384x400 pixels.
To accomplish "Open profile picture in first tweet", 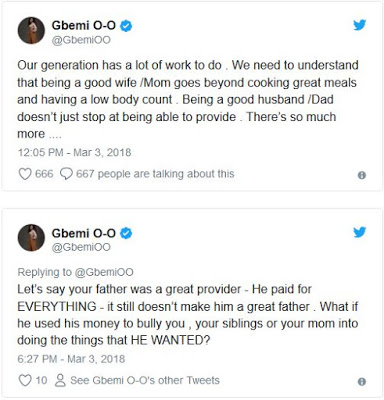I will [x=31, y=31].
